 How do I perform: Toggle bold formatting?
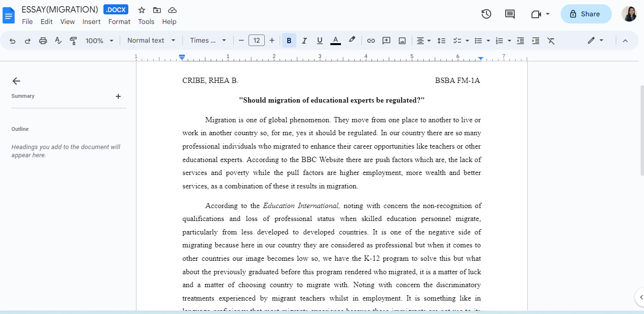289,40
